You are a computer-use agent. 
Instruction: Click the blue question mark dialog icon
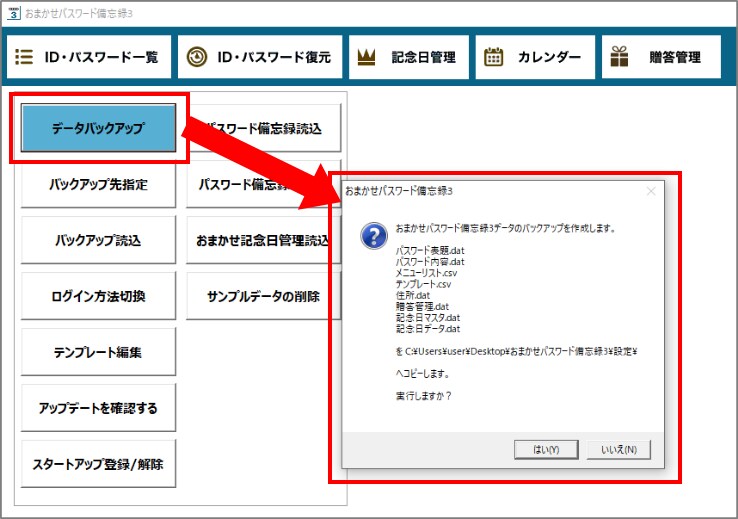[x=374, y=236]
